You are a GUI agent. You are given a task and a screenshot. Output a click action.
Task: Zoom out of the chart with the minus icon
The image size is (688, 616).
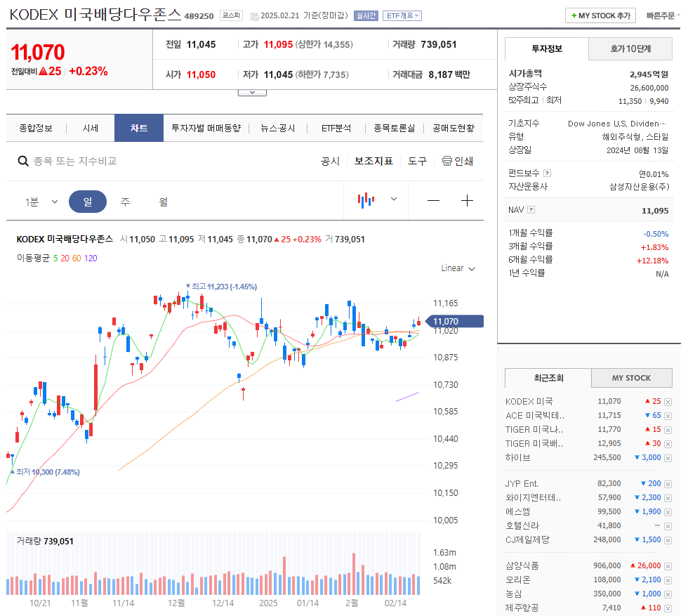[433, 200]
